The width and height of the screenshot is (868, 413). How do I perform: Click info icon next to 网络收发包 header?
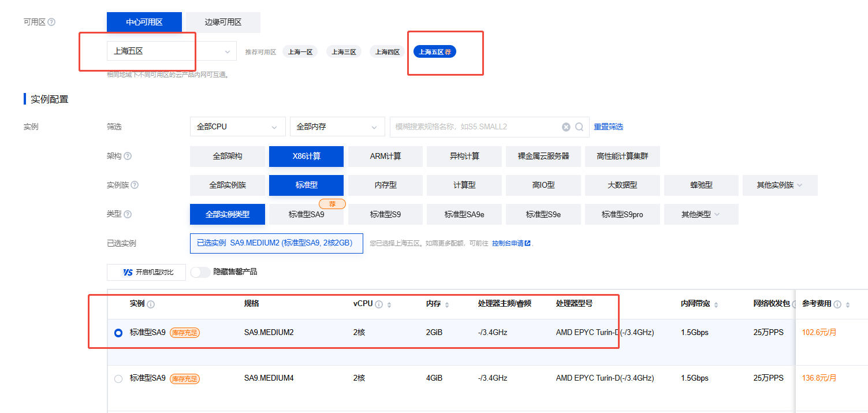coord(795,304)
